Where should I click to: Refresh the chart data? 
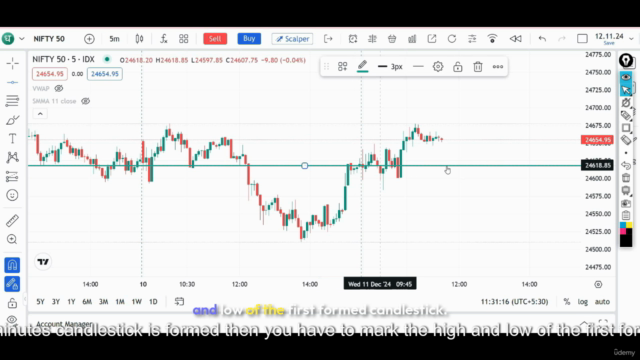(x=452, y=39)
